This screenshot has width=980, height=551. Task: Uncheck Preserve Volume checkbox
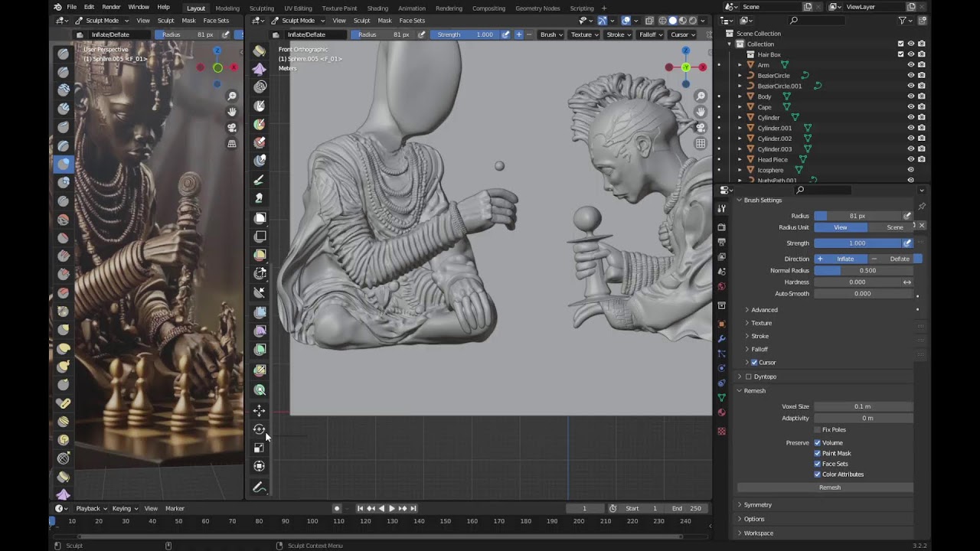pyautogui.click(x=818, y=443)
